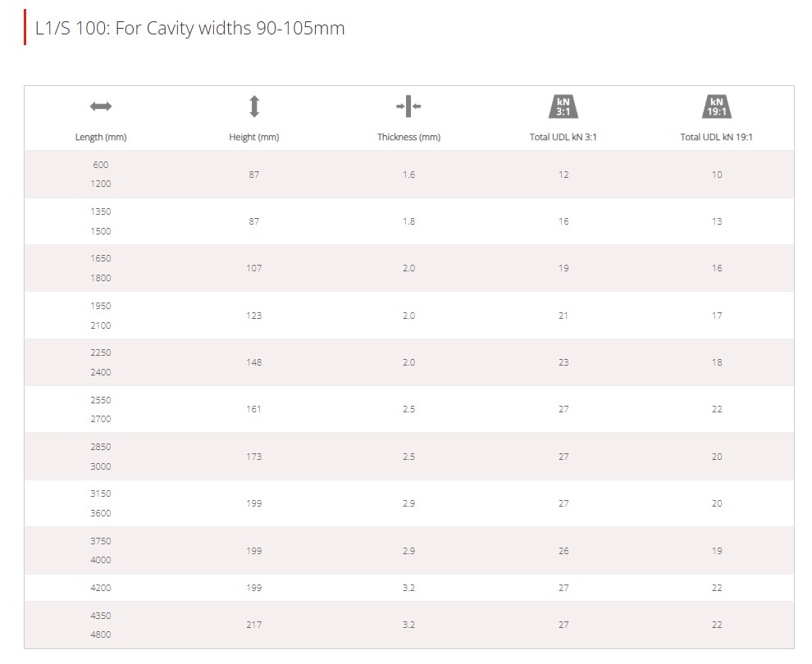The height and width of the screenshot is (664, 812).
Task: Click the kN 19:1 load icon
Action: [717, 107]
